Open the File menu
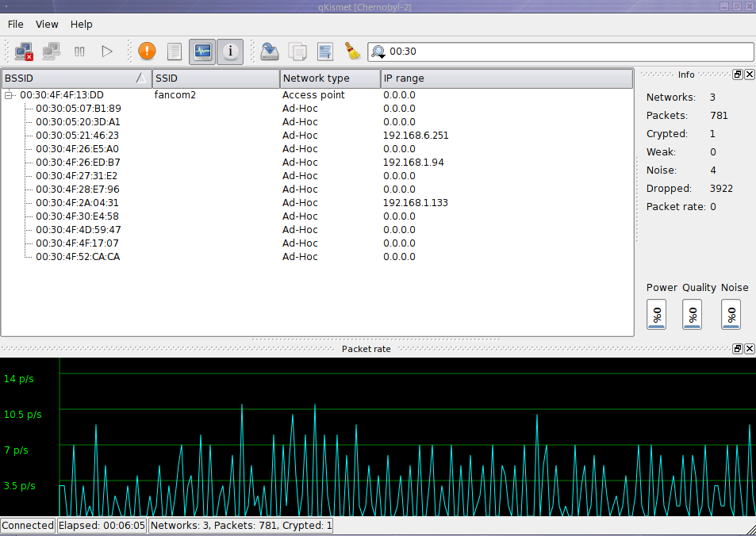756x536 pixels. pos(16,25)
